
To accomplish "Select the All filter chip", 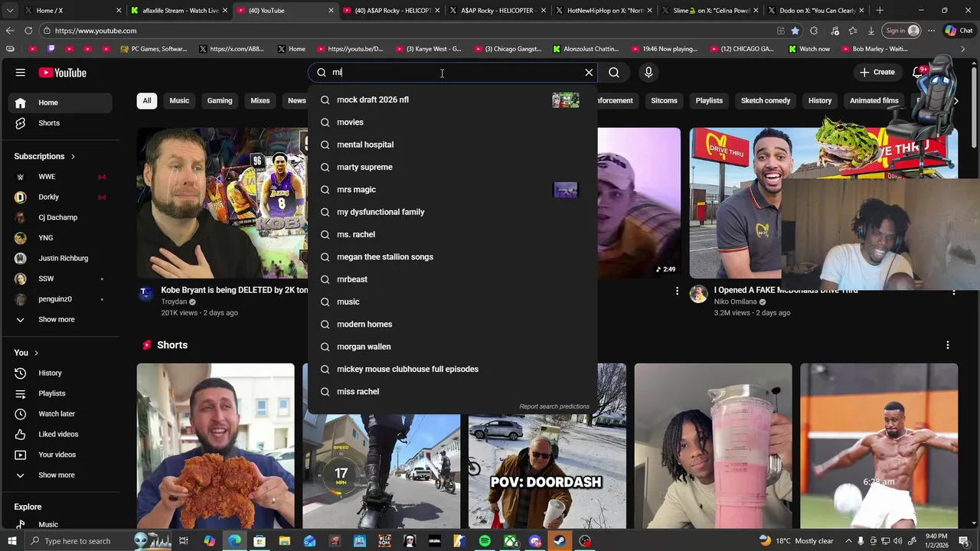I will pyautogui.click(x=147, y=101).
